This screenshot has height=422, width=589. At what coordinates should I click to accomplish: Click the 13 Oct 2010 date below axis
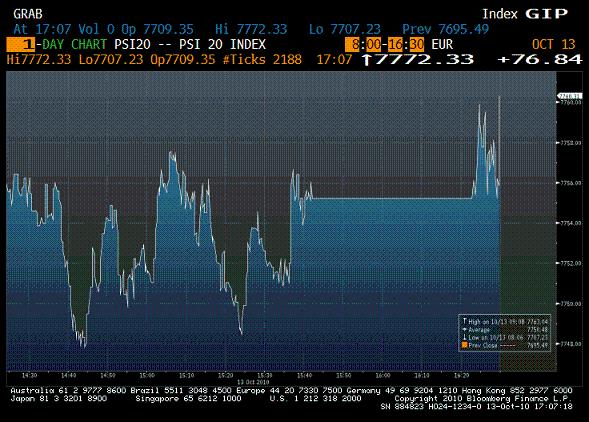click(253, 382)
